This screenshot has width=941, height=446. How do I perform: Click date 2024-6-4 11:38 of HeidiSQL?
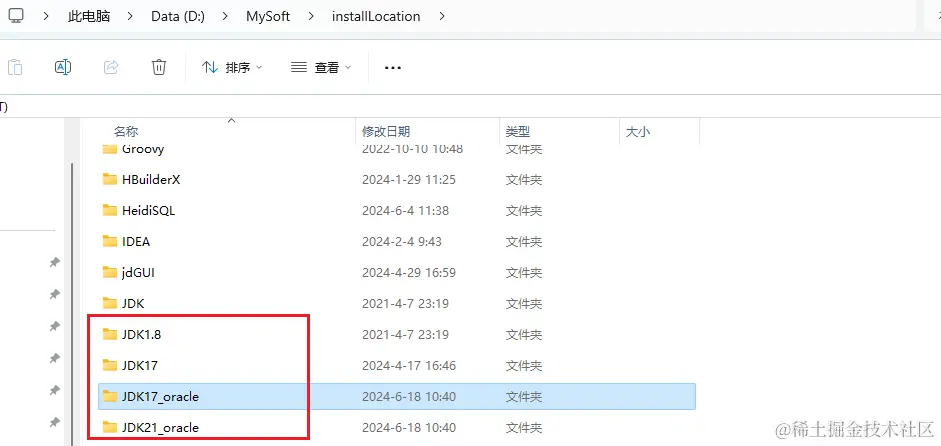pos(405,211)
